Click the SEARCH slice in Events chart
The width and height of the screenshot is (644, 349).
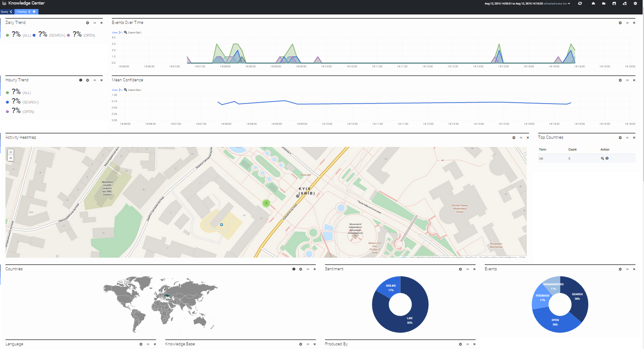(577, 297)
